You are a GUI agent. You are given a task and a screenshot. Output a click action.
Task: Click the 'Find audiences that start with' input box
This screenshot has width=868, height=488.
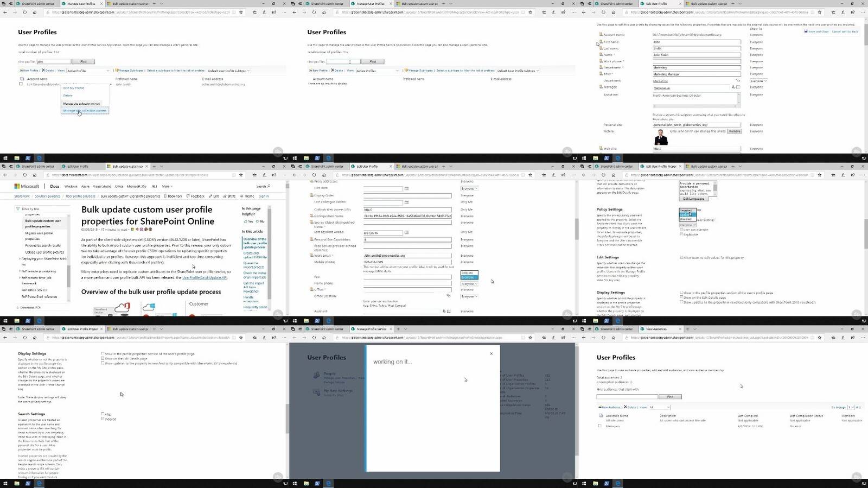[627, 397]
